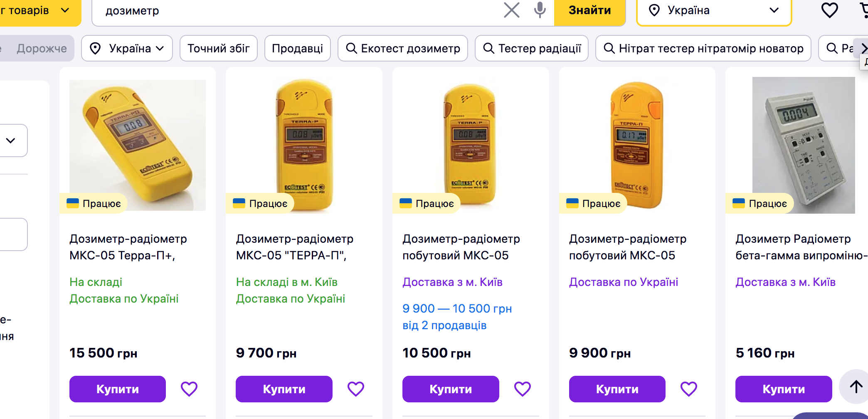Click the search input with дозиметр

[291, 11]
